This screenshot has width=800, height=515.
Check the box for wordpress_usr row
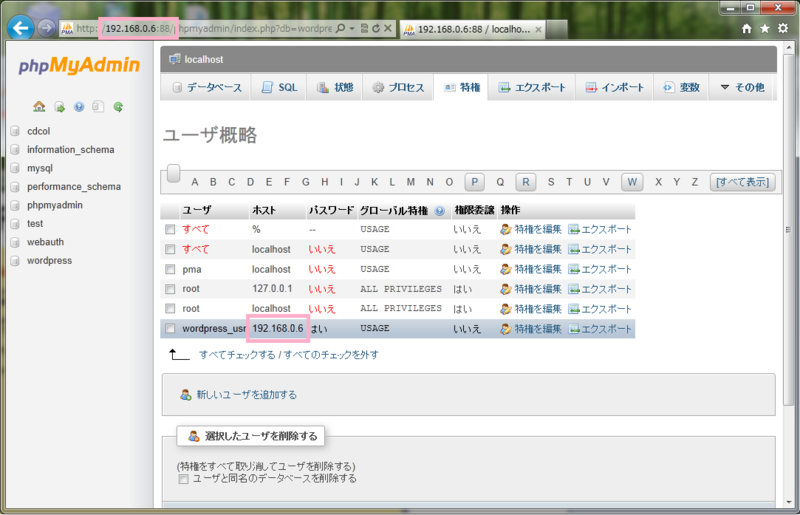[170, 329]
